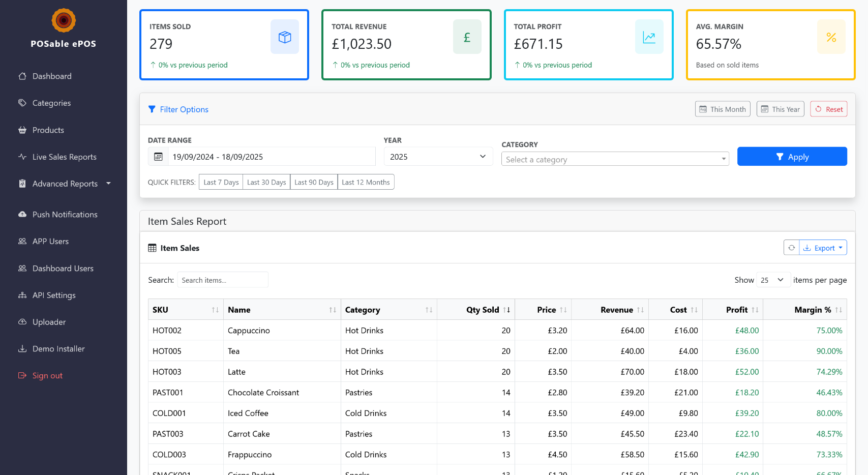Toggle the Last 7 Days quick filter
The height and width of the screenshot is (475, 868).
[x=221, y=182]
